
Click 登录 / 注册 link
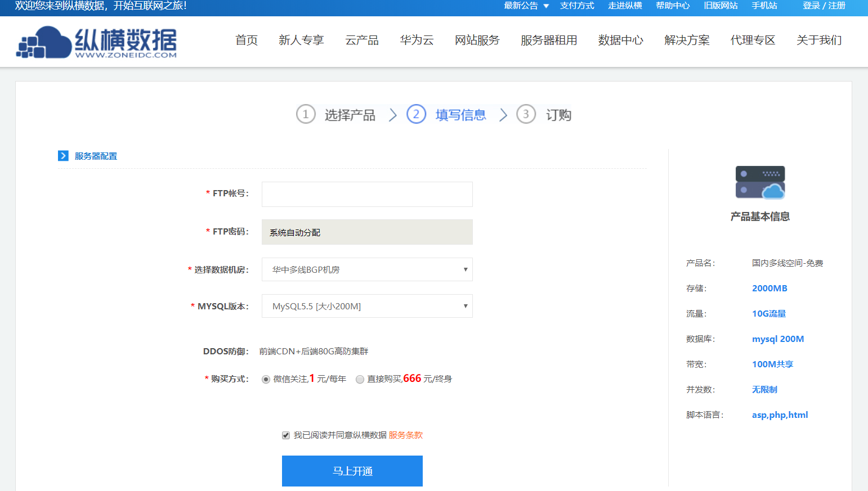[x=824, y=6]
